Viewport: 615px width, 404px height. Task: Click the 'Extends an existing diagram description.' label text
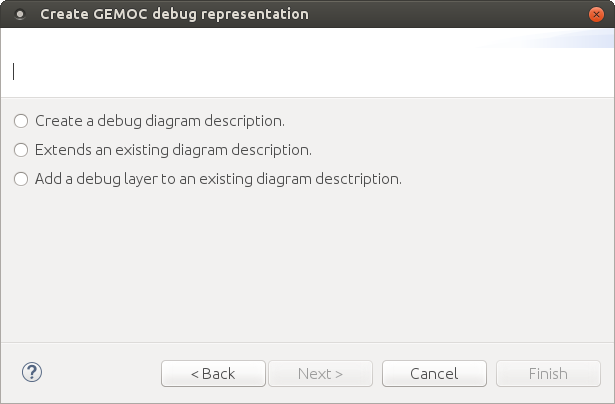pos(173,150)
